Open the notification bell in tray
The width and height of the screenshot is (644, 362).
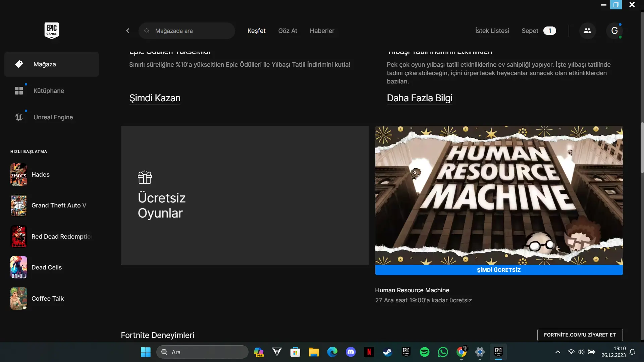(632, 352)
